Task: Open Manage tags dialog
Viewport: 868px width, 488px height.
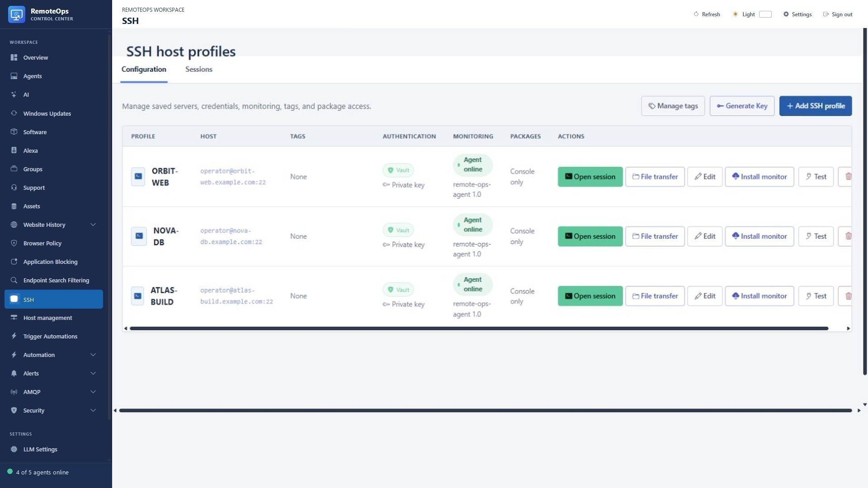Action: coord(673,106)
